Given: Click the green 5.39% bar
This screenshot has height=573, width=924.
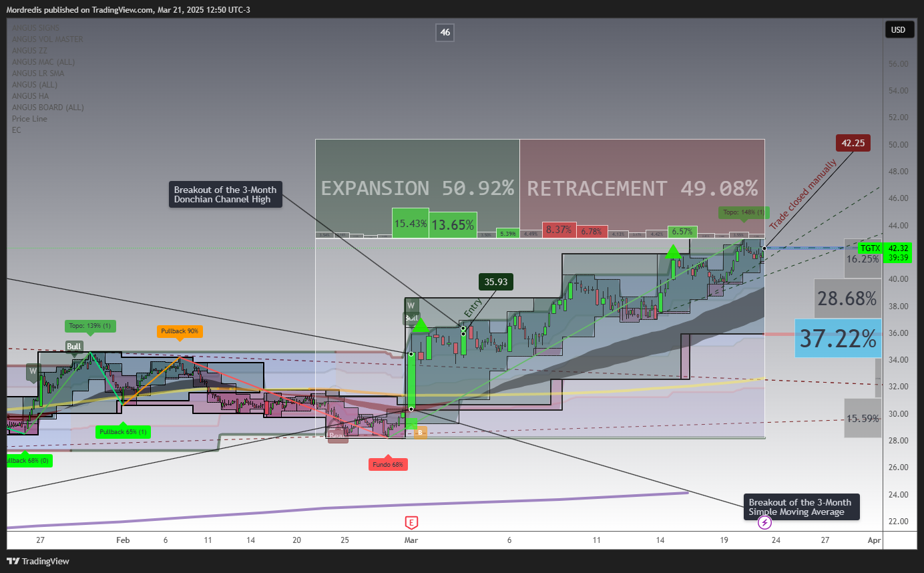Looking at the screenshot, I should click(x=508, y=234).
